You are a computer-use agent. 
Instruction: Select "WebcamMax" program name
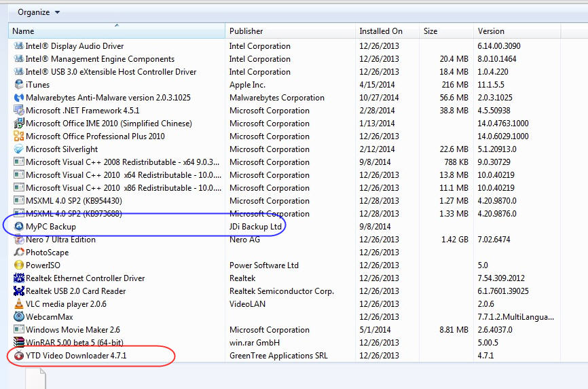point(50,317)
